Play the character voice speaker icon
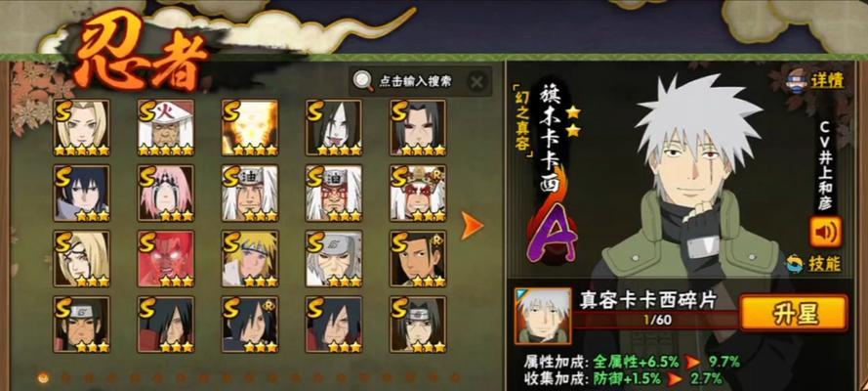The height and width of the screenshot is (391, 868). 825,232
